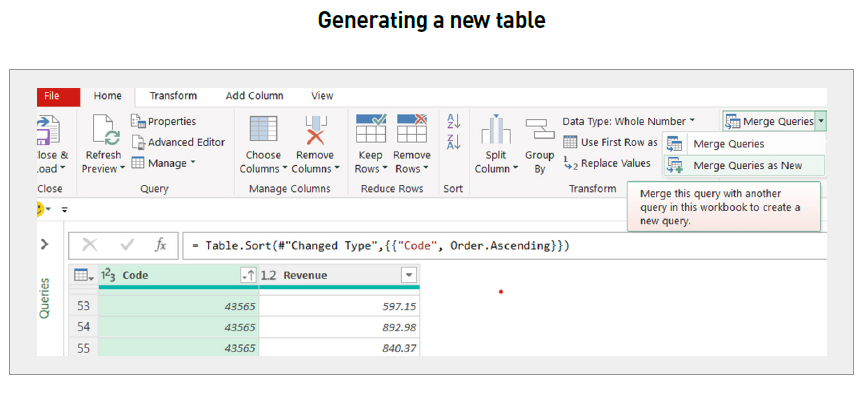Select the Code column header
This screenshot has height=406, width=868.
(178, 275)
